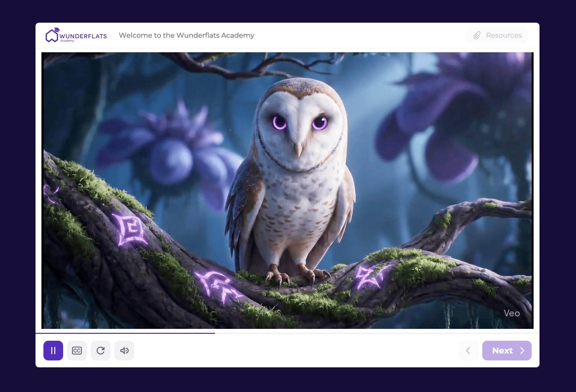Click the graduation cap atop the logo
This screenshot has width=576, height=392.
[57, 30]
